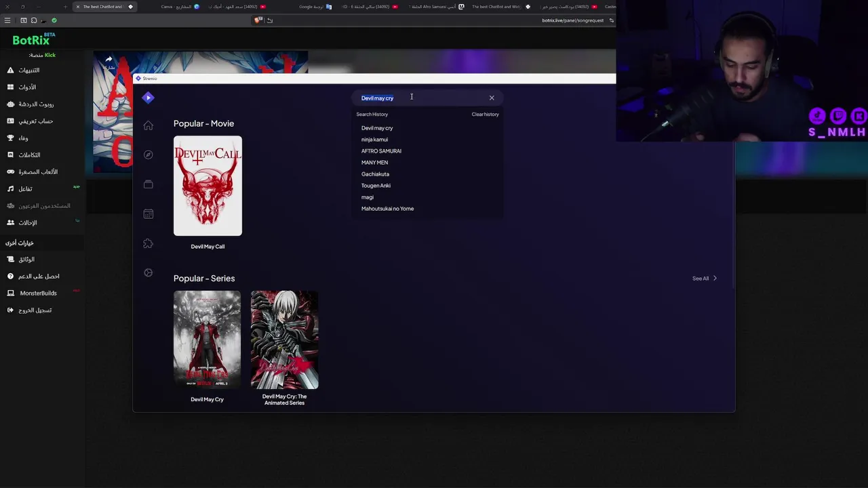The image size is (868, 488).
Task: Open the Library icon in Stremio sidebar
Action: point(149,184)
